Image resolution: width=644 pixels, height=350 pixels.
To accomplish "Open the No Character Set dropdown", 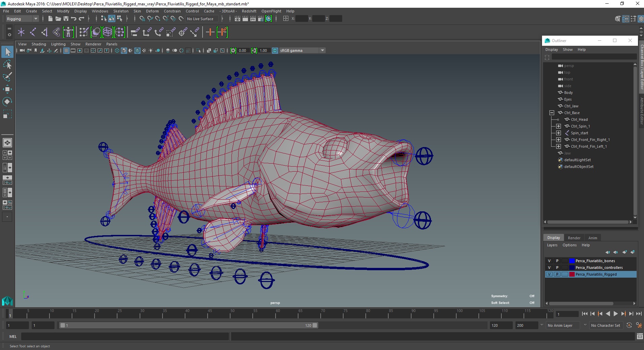I will (606, 325).
